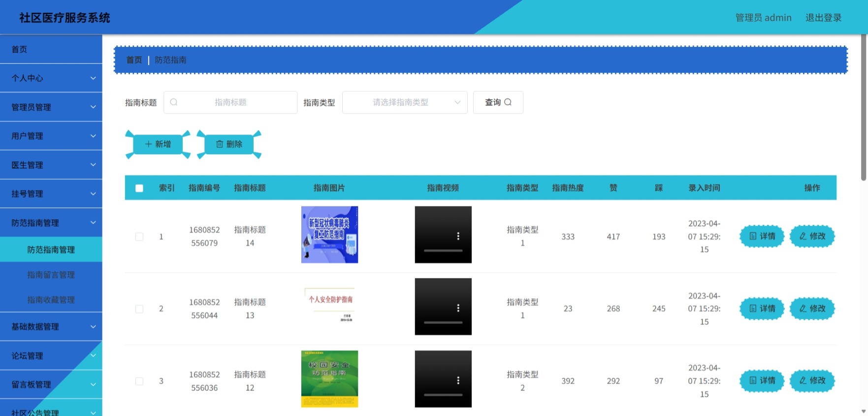Click 首页 breadcrumb link
868x416 pixels.
click(134, 60)
